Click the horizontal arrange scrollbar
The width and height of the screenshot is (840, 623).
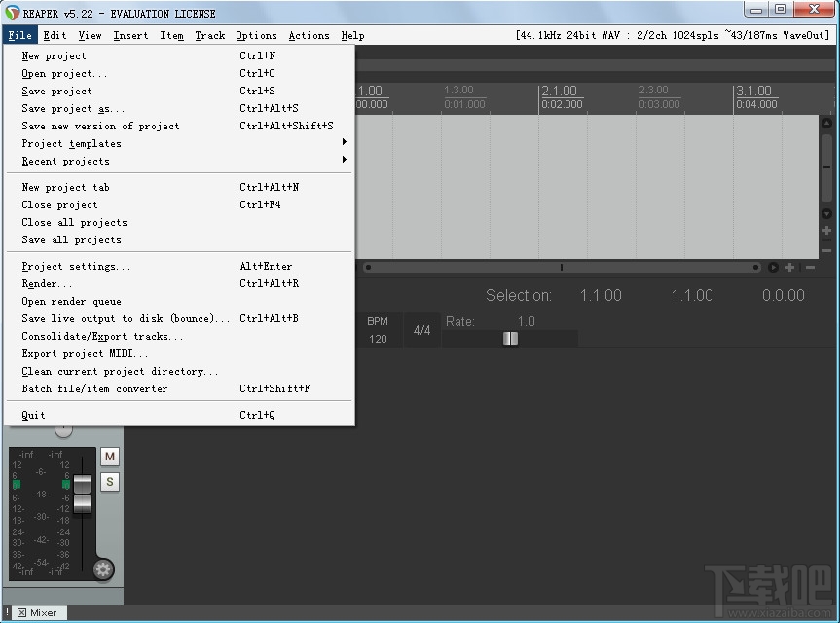[562, 267]
